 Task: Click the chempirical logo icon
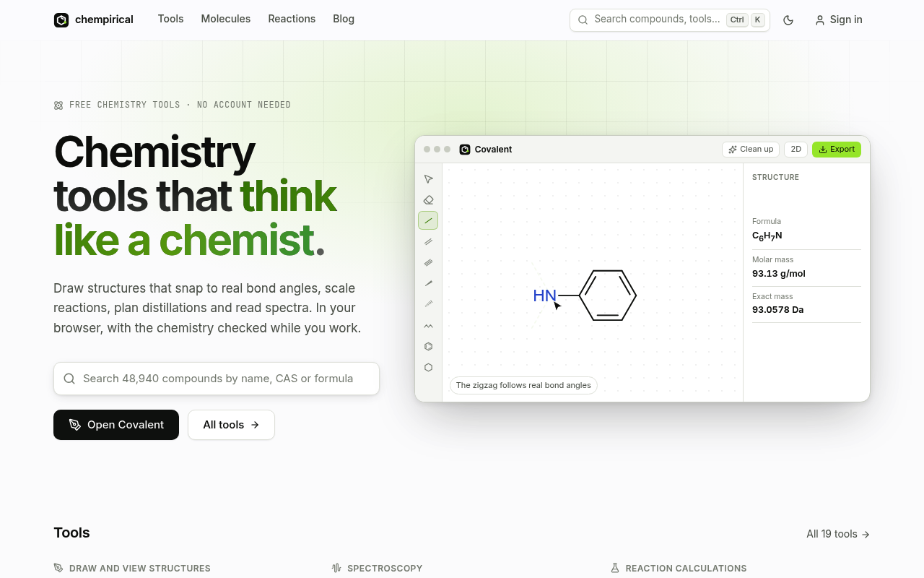(61, 20)
